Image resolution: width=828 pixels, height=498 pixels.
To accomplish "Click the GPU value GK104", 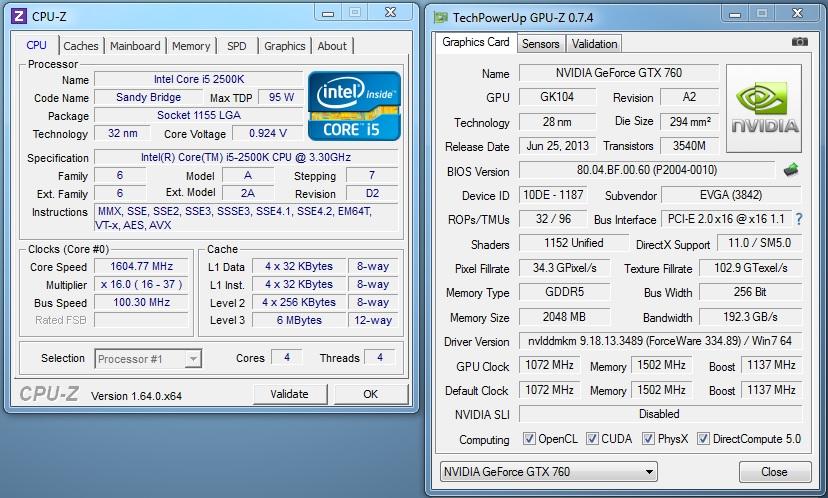I will [x=557, y=97].
